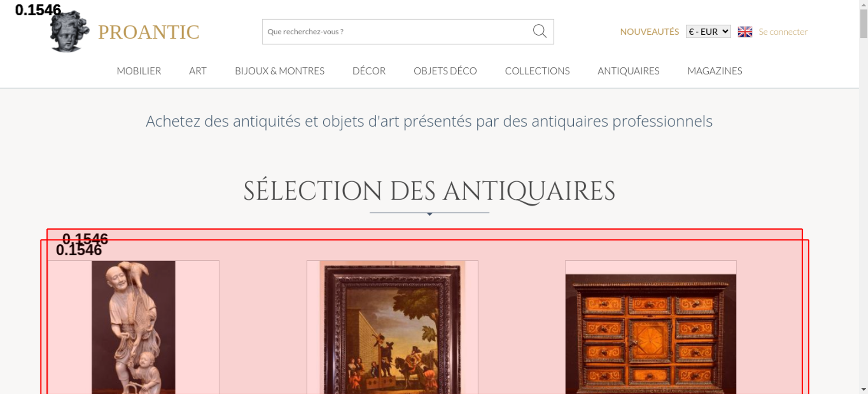Click the PROANTIC brand name text
The width and height of the screenshot is (868, 394).
149,32
